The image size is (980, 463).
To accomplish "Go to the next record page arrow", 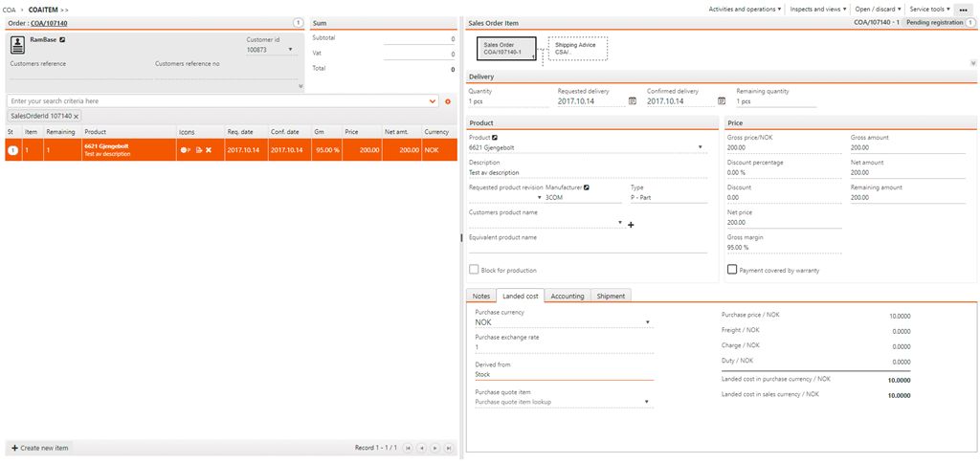I will tap(434, 448).
